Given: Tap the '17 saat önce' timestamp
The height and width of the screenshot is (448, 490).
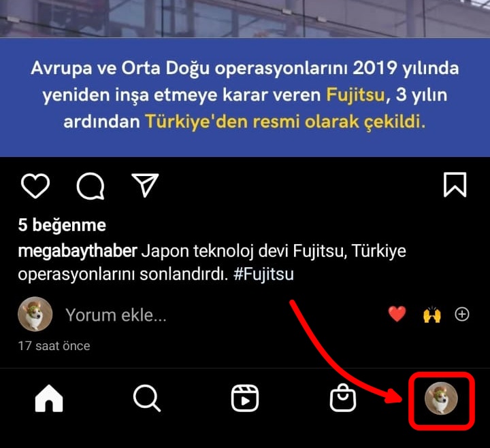Looking at the screenshot, I should tap(54, 346).
